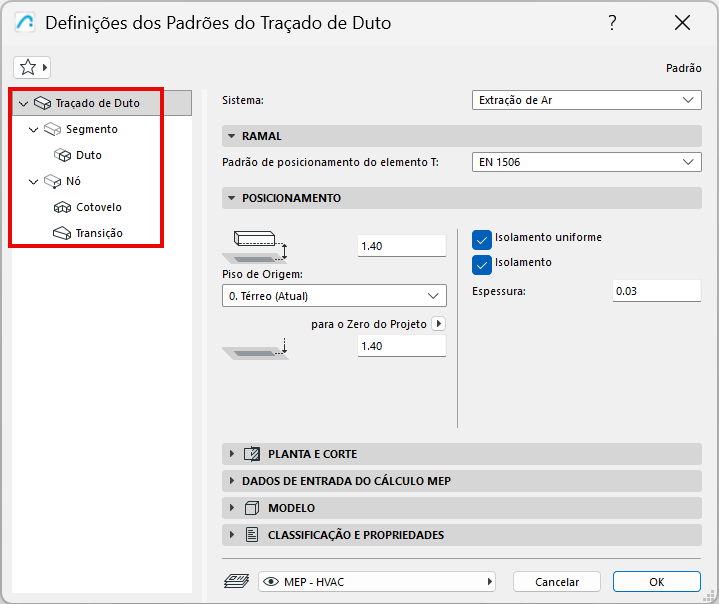Open the Sistema dropdown Extração de Ar
Screen dimensions: 719x604
coord(586,100)
